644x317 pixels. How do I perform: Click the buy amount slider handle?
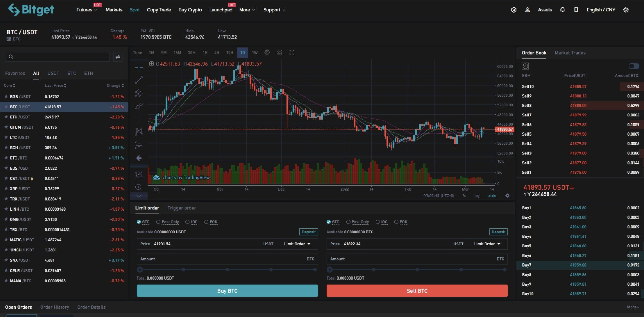click(x=140, y=270)
